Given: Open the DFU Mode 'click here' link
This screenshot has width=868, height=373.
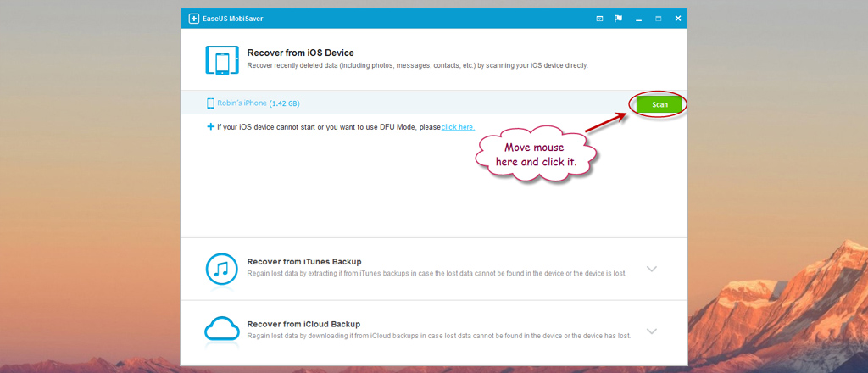Looking at the screenshot, I should pyautogui.click(x=458, y=127).
